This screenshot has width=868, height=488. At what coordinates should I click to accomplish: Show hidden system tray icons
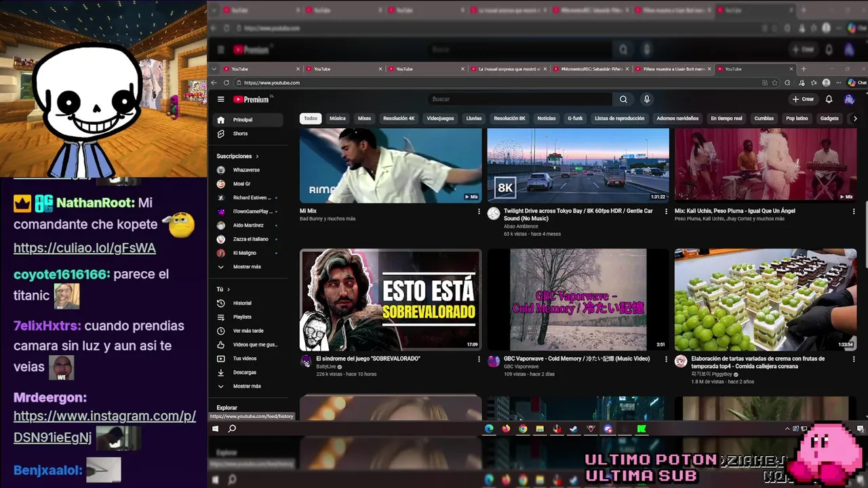pyautogui.click(x=787, y=428)
